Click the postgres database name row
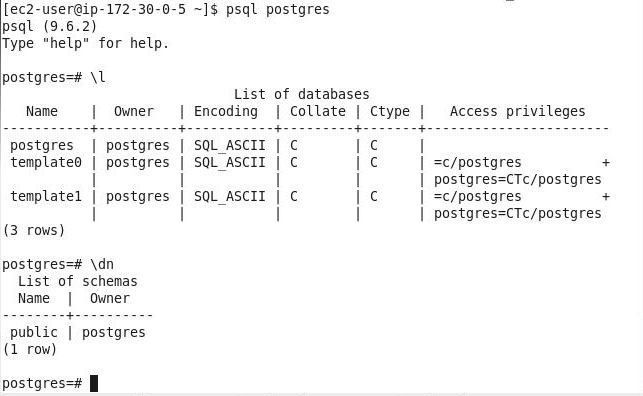This screenshot has width=643, height=396. [x=42, y=146]
